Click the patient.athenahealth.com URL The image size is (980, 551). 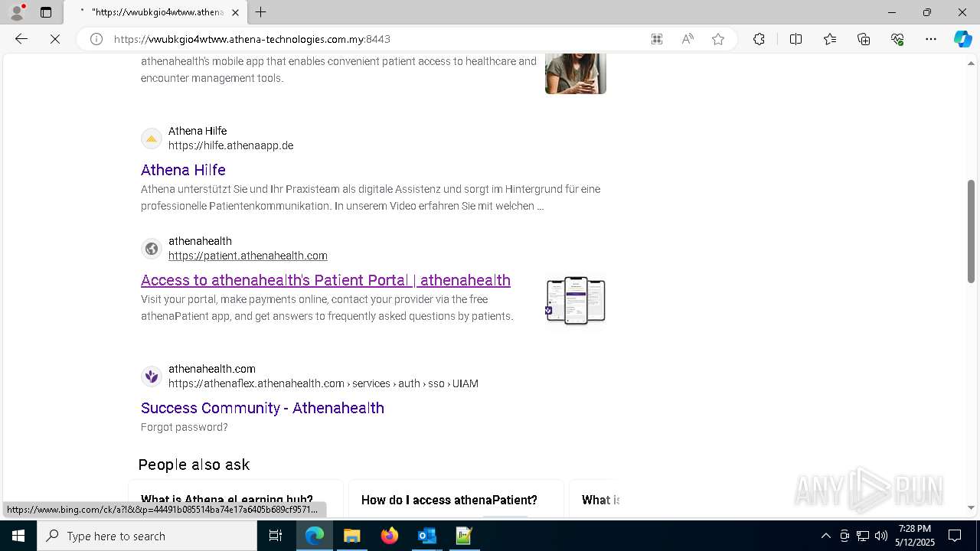pos(248,256)
